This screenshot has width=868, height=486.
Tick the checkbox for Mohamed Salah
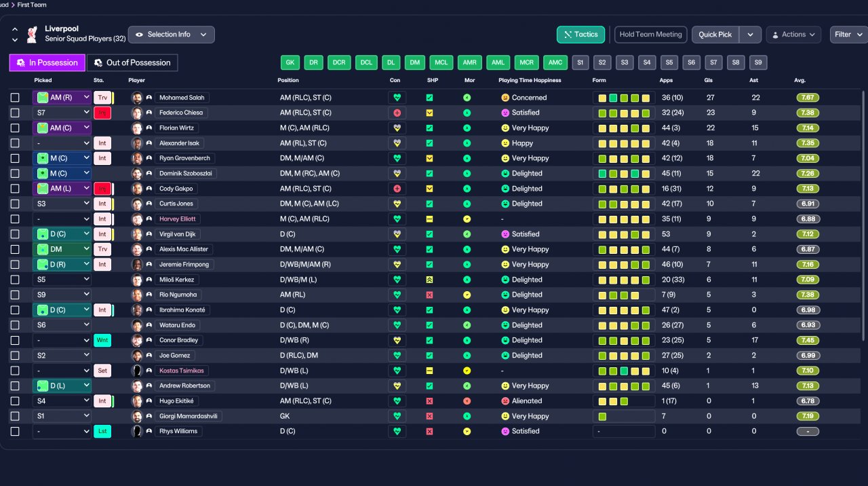(x=15, y=98)
